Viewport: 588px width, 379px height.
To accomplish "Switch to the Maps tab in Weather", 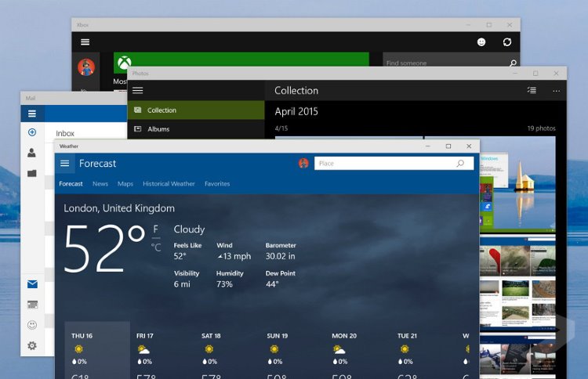I will pos(125,184).
